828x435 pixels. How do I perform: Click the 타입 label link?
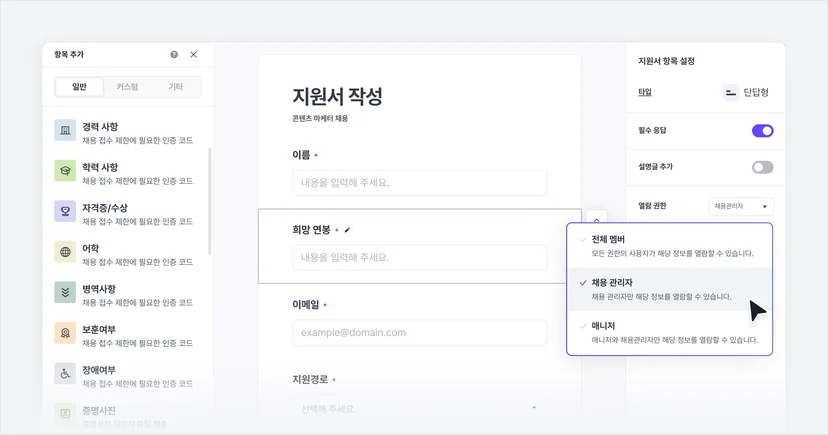coord(645,92)
